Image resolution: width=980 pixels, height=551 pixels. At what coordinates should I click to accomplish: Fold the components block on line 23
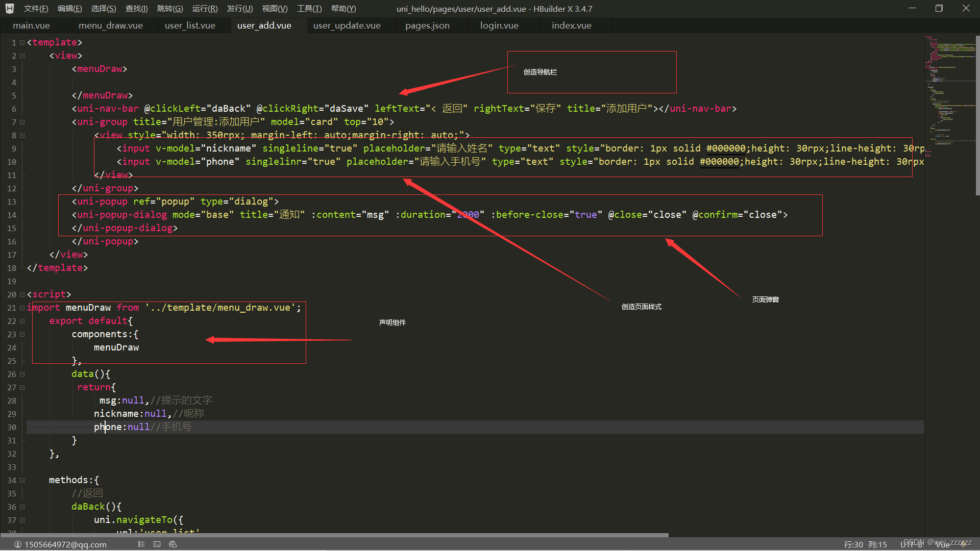coord(22,334)
